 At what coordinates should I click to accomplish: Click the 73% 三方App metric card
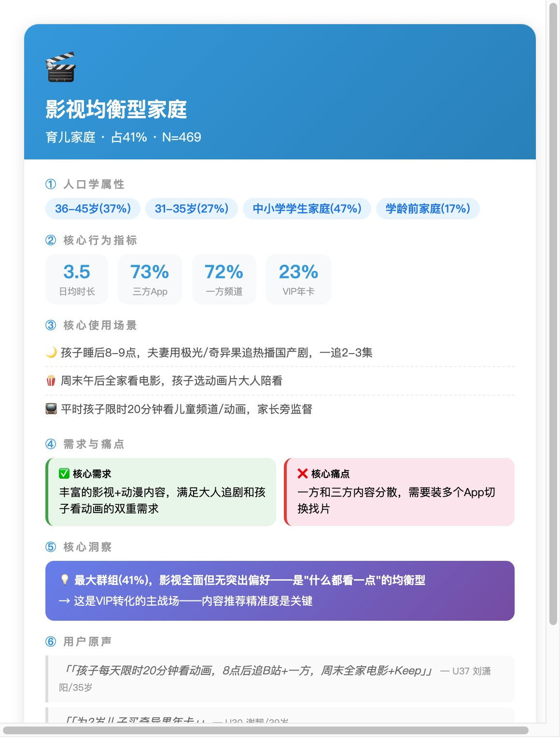(150, 279)
